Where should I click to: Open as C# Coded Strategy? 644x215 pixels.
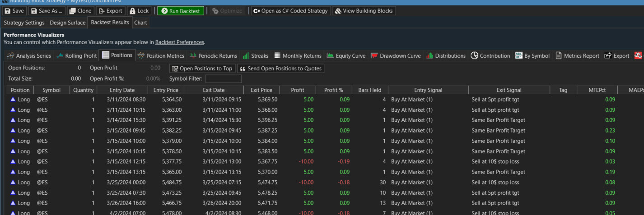pyautogui.click(x=290, y=11)
